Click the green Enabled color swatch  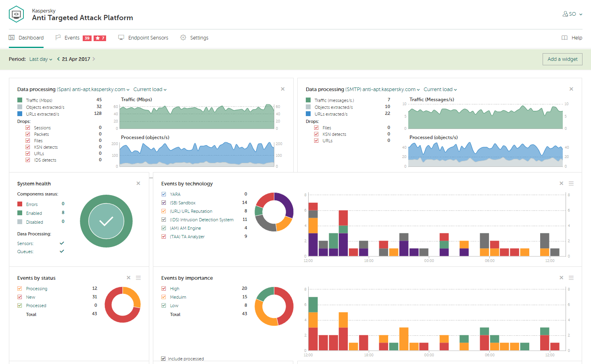20,213
